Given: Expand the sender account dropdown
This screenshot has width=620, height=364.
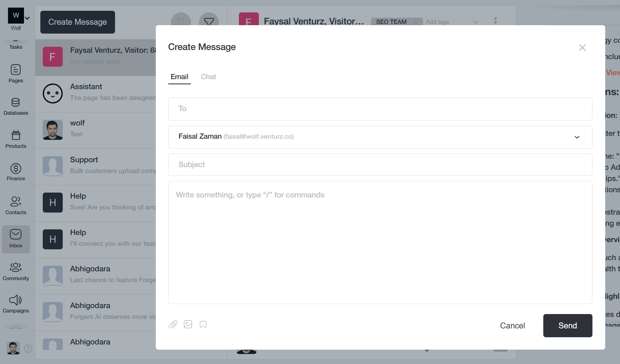Looking at the screenshot, I should pyautogui.click(x=577, y=137).
